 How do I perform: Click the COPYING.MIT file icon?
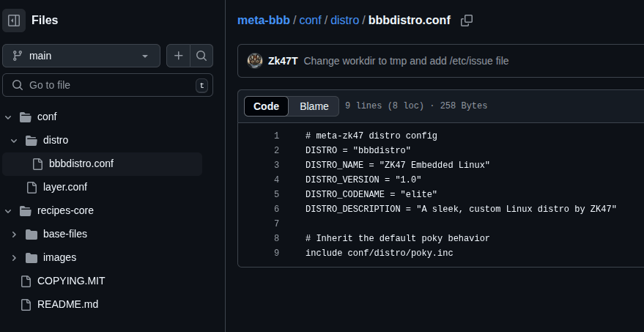(26, 281)
